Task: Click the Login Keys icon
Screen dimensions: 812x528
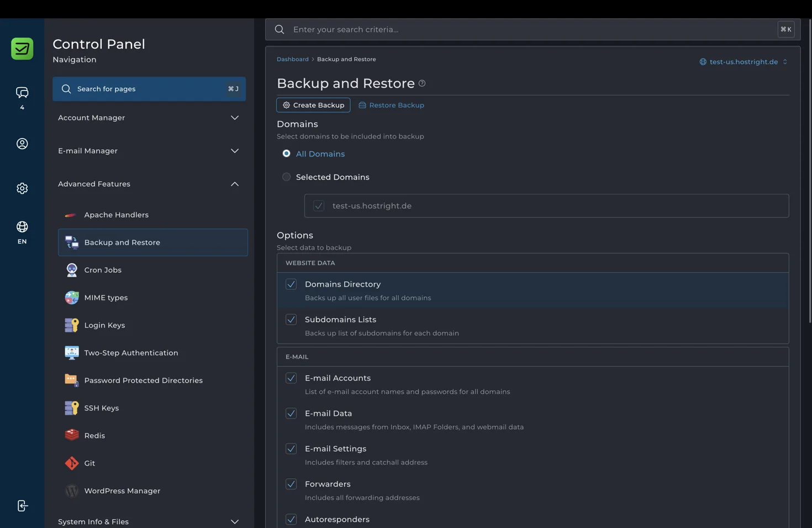Action: 72,325
